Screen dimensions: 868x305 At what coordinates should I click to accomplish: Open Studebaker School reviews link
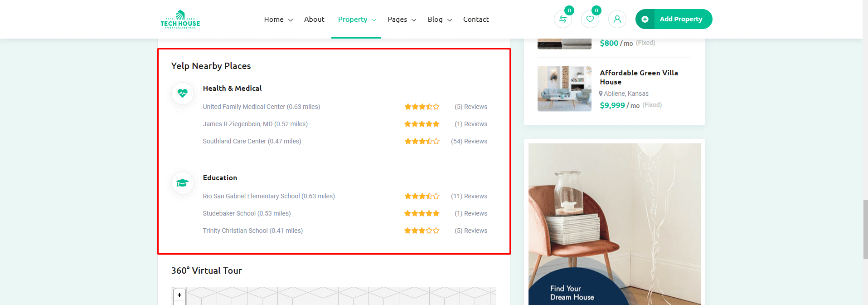pyautogui.click(x=471, y=213)
